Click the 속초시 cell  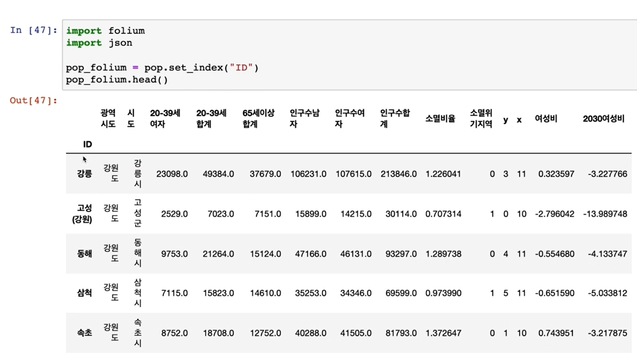[138, 333]
